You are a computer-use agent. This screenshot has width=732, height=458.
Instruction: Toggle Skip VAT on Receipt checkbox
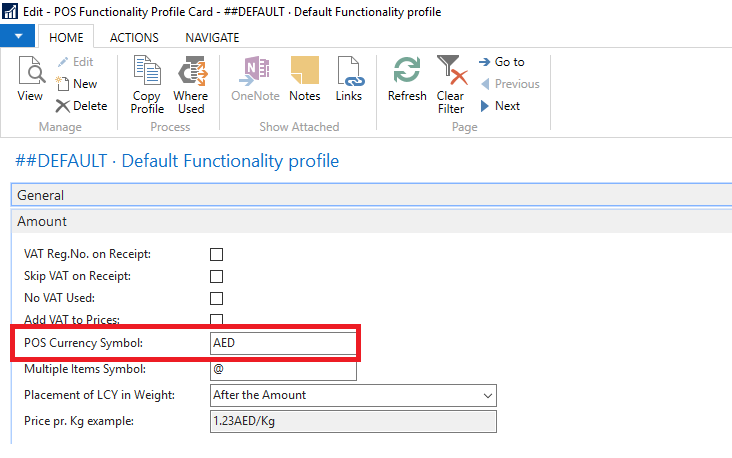[x=216, y=276]
